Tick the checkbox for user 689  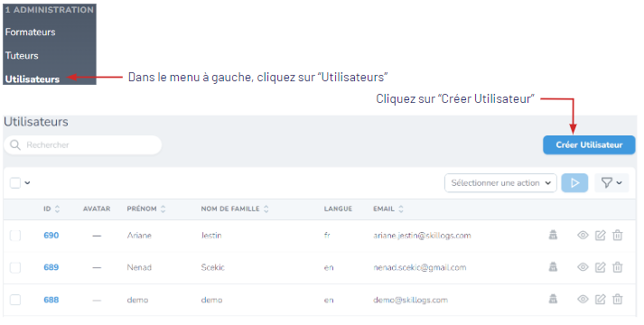(x=15, y=267)
